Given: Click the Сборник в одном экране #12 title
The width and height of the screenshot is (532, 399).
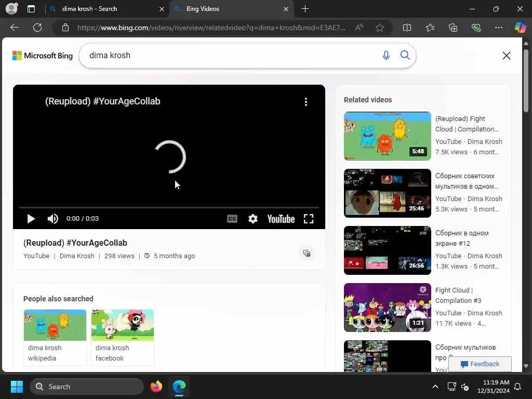Looking at the screenshot, I should click(462, 238).
